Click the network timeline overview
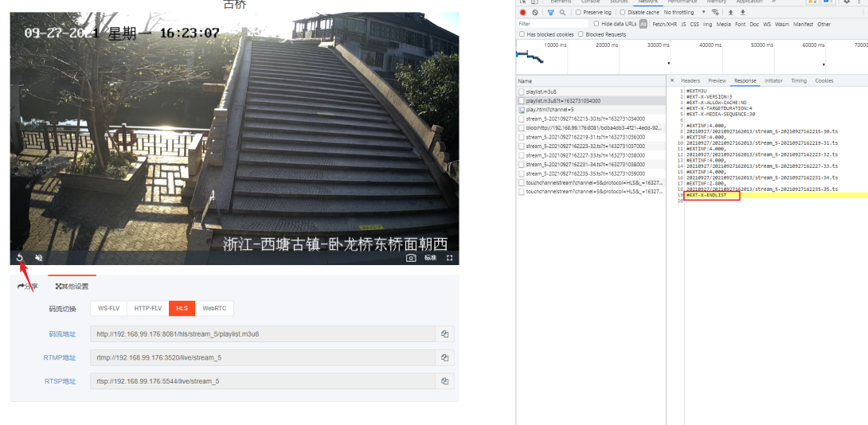868x425 pixels. click(x=692, y=57)
